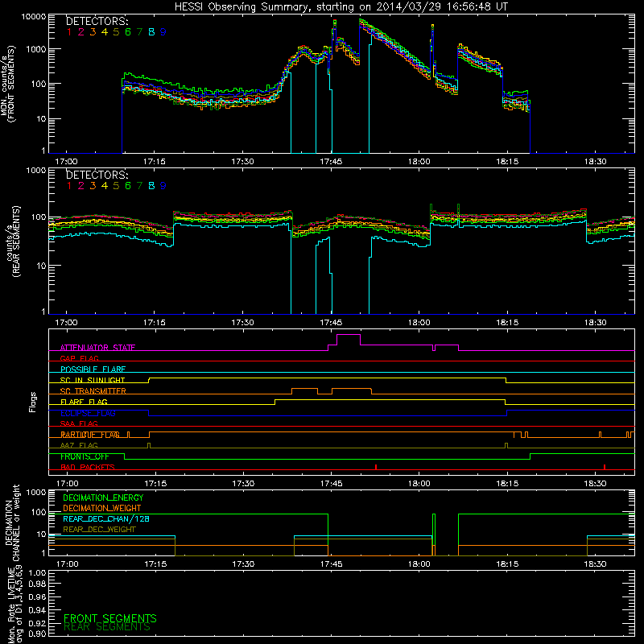Click the FRONT SEGMENTS livetime legend
Screen dimensions: 644x644
click(110, 618)
